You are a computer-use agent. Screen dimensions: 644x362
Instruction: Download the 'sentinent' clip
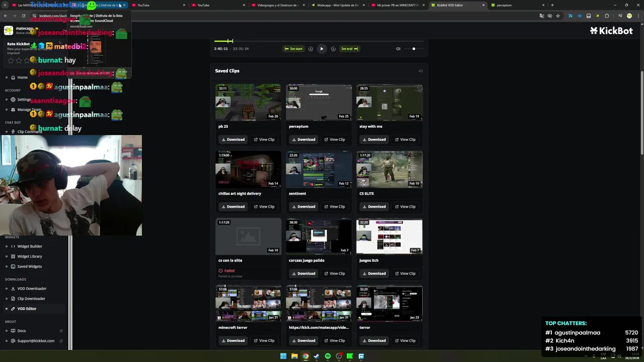click(x=303, y=207)
